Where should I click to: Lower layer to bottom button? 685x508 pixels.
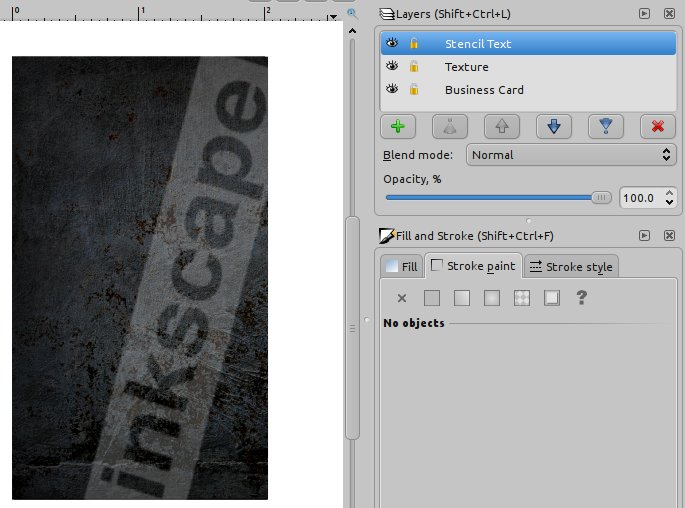pyautogui.click(x=605, y=127)
